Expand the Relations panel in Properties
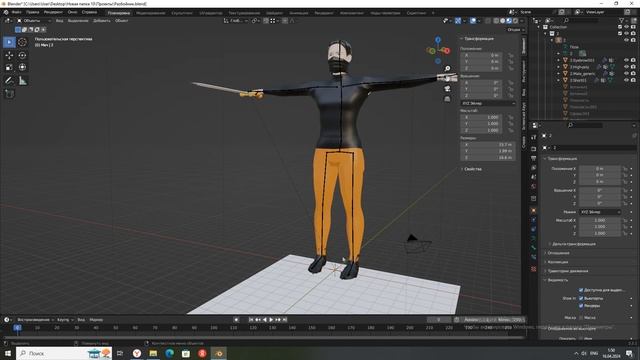The width and height of the screenshot is (640, 360). pyautogui.click(x=558, y=253)
